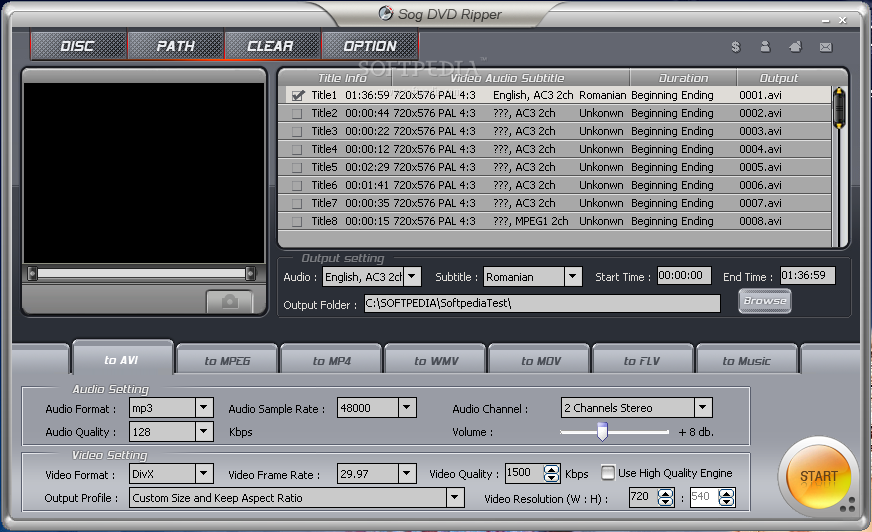Click the user registration icon
The height and width of the screenshot is (532, 872).
765,47
